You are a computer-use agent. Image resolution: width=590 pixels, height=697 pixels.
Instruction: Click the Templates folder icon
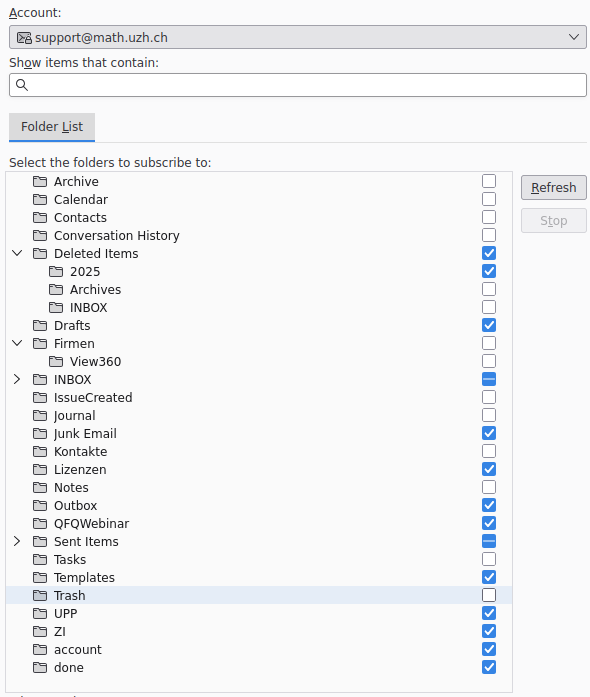40,577
